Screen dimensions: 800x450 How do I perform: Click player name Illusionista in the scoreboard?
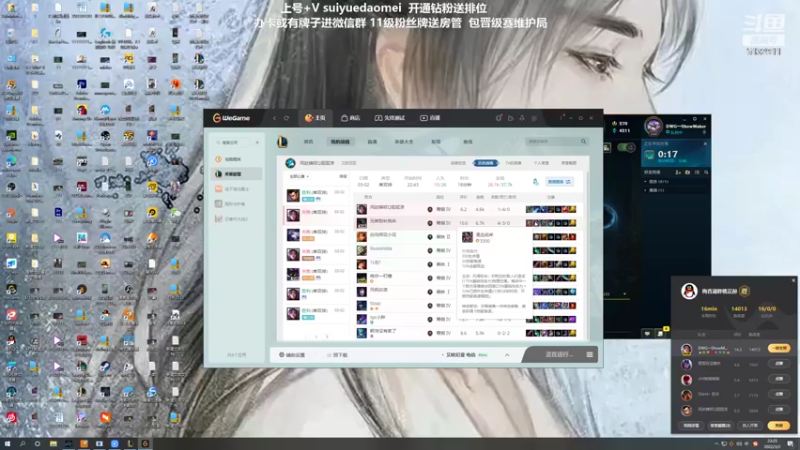(x=381, y=249)
